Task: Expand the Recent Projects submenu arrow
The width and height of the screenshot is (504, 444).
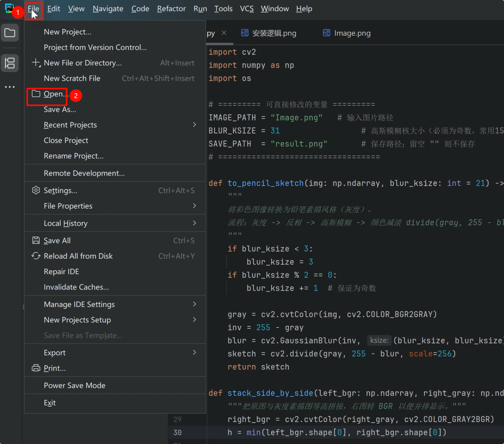Action: click(x=195, y=124)
